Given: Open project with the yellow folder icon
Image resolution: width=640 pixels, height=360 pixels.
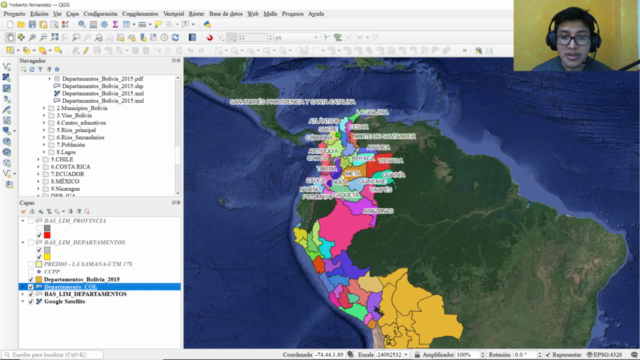Looking at the screenshot, I should click(21, 25).
